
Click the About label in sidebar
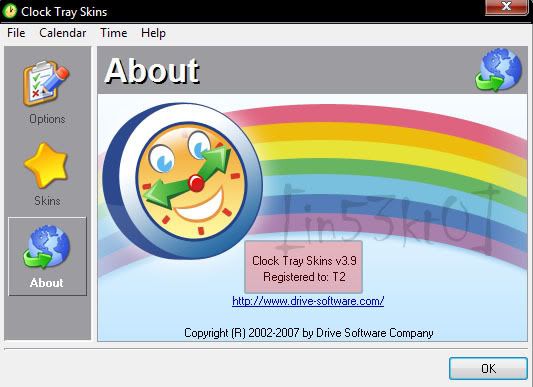coord(47,283)
